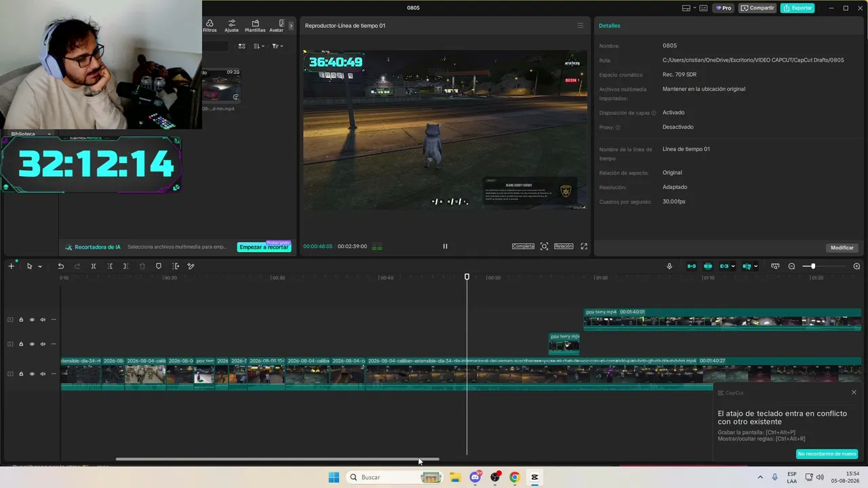Split the clip at the playhead
This screenshot has width=868, height=488.
point(94,266)
